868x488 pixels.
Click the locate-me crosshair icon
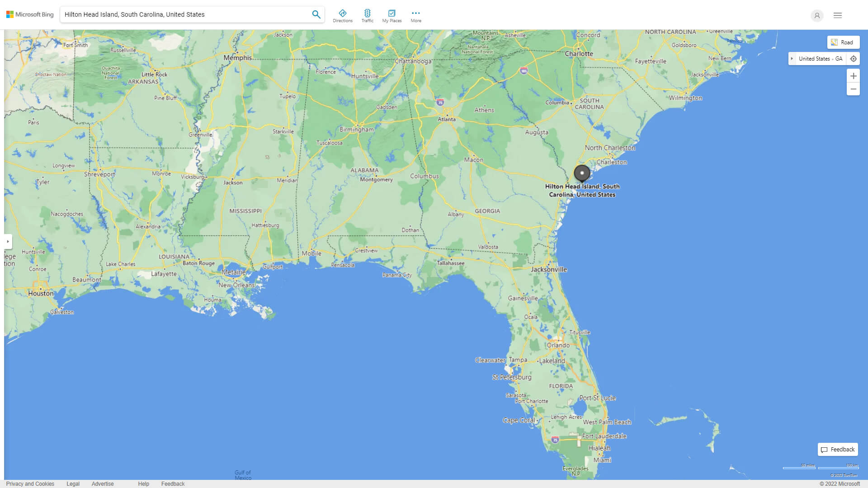[854, 58]
